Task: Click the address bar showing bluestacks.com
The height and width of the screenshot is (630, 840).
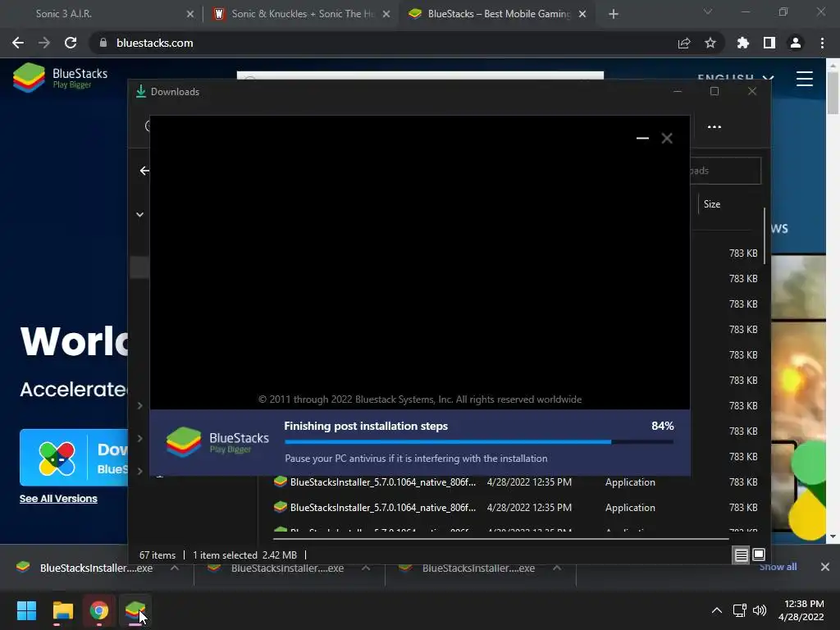Action: pyautogui.click(x=375, y=43)
